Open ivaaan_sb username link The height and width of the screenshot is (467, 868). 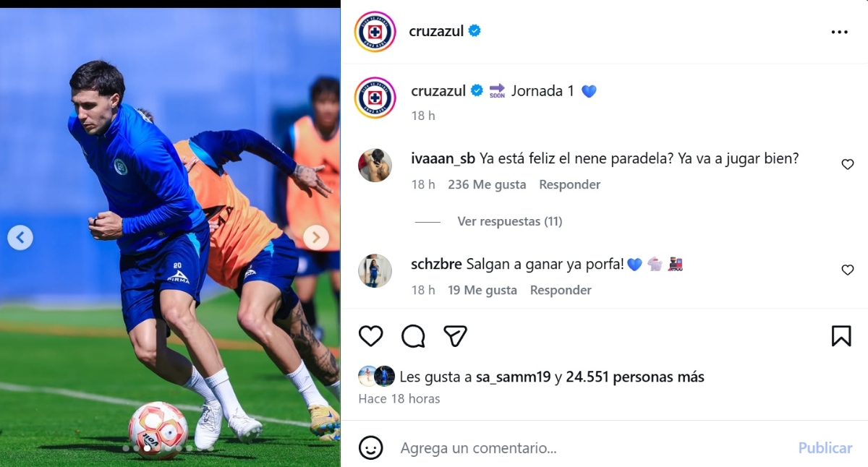point(443,159)
